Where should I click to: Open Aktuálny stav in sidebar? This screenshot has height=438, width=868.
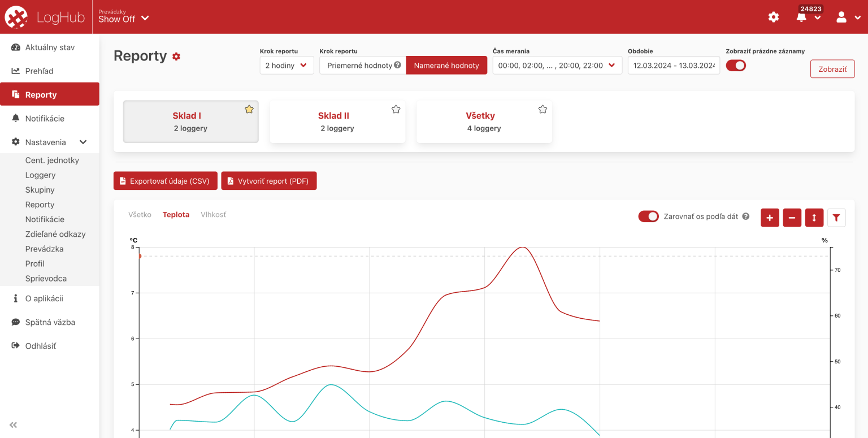point(50,47)
